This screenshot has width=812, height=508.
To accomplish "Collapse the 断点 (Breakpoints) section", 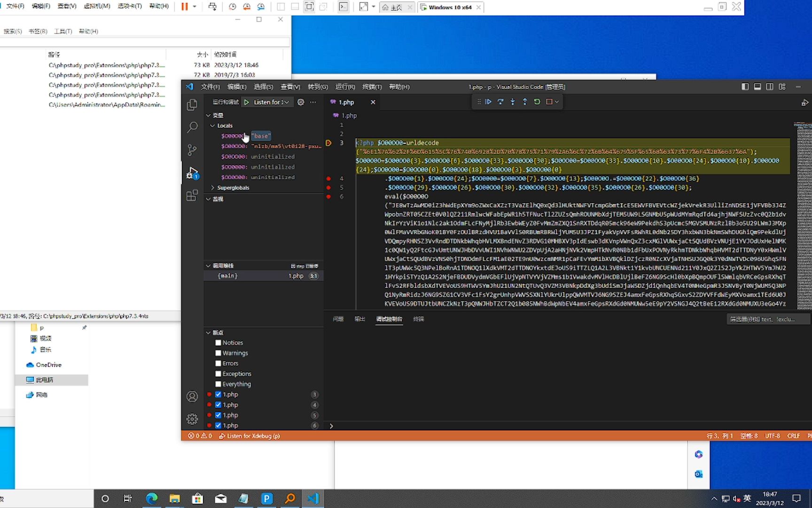I will (208, 333).
